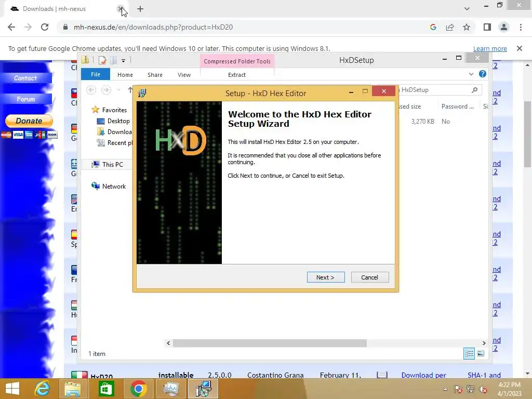Click Next in HxD setup wizard
Viewport: 532px width, 399px height.
pyautogui.click(x=326, y=277)
